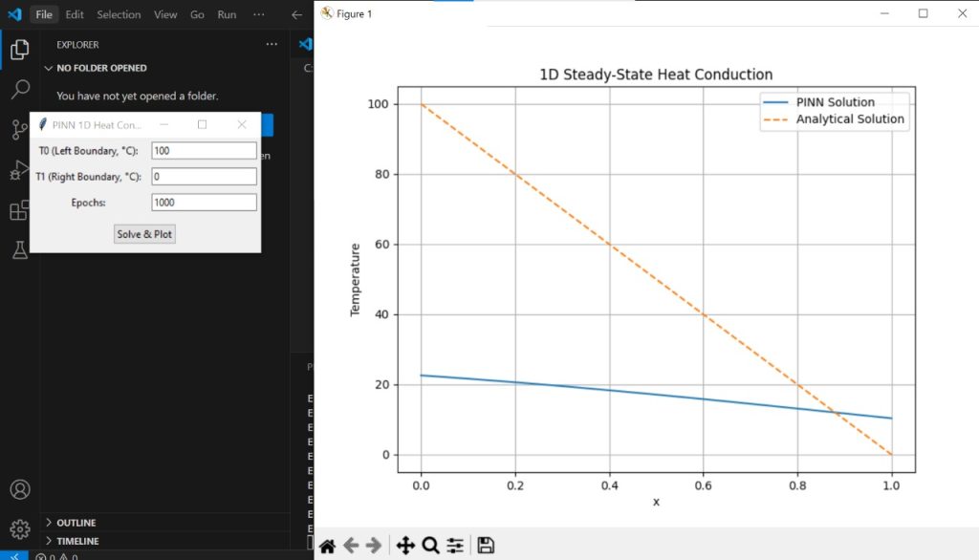Expand the OUTLINE section

point(76,523)
